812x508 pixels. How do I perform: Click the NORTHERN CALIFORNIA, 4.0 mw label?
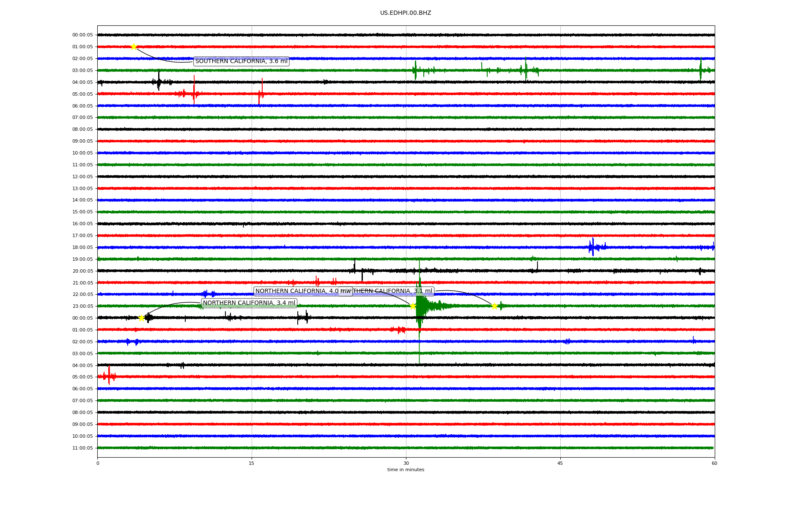296,291
